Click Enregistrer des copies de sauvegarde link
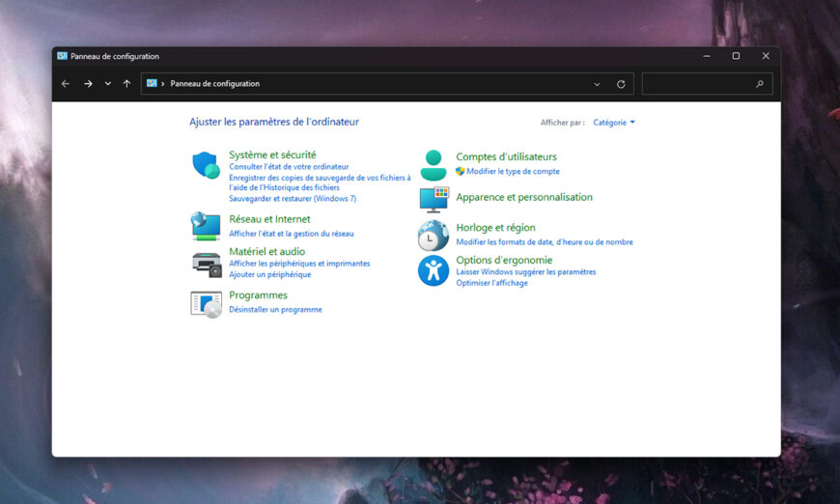 [x=320, y=182]
